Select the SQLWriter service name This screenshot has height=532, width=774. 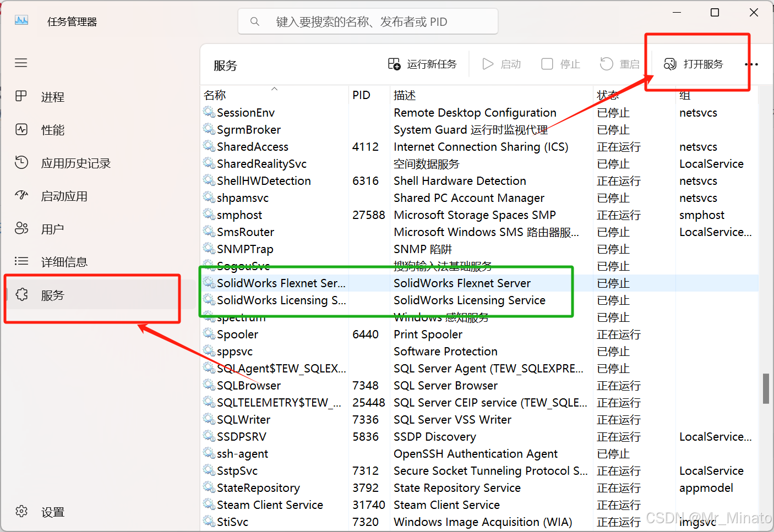point(243,419)
